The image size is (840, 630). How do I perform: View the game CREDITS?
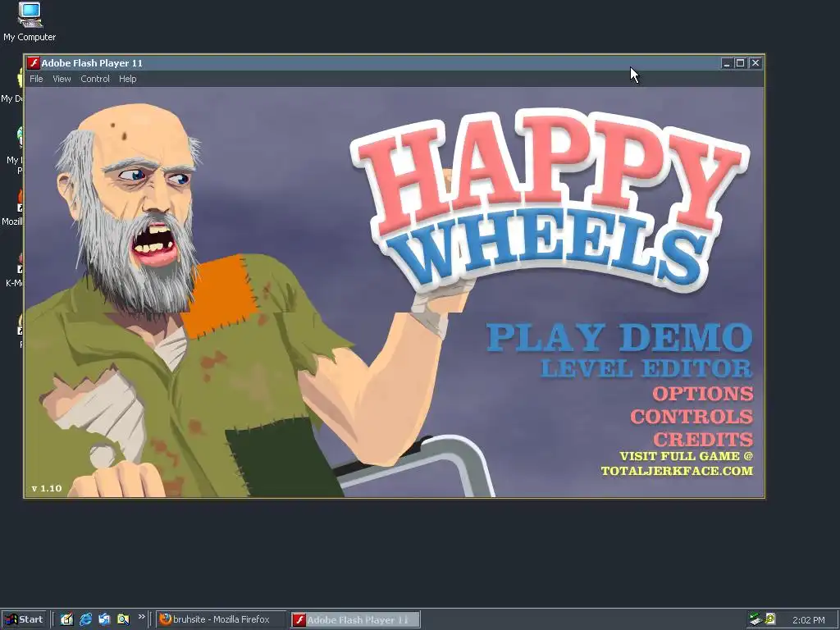703,440
